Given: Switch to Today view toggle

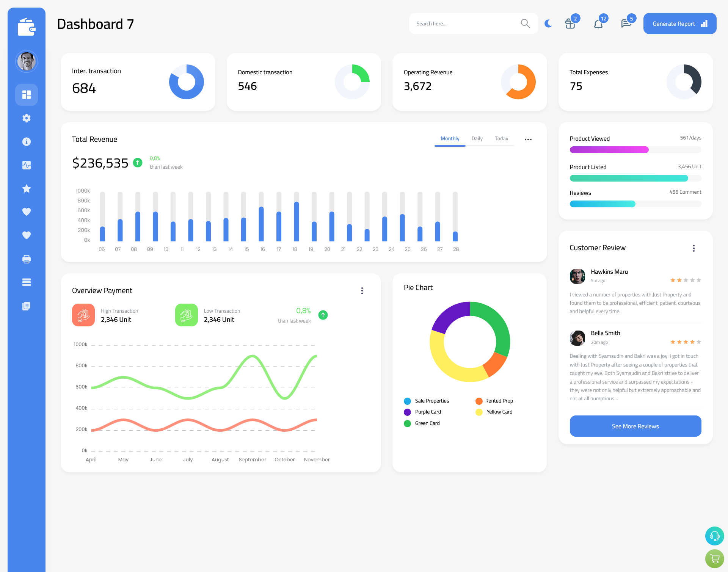Looking at the screenshot, I should click(x=502, y=139).
